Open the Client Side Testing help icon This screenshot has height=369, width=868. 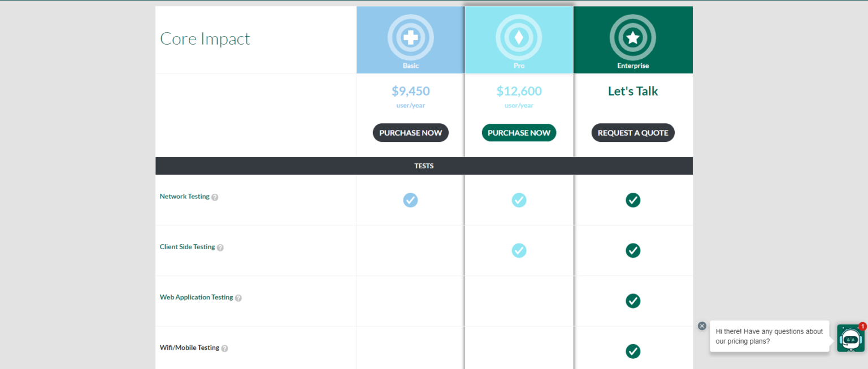point(220,248)
